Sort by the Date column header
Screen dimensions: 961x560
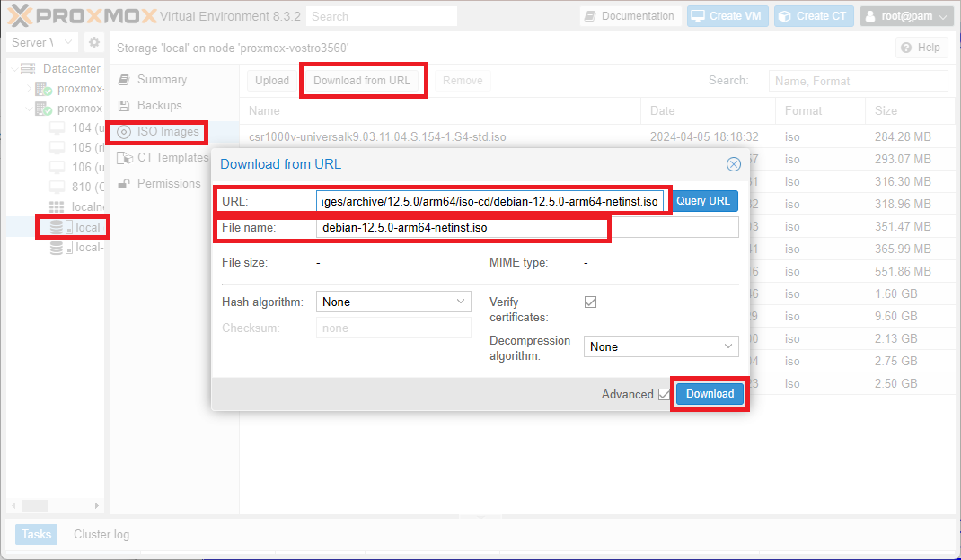(708, 111)
